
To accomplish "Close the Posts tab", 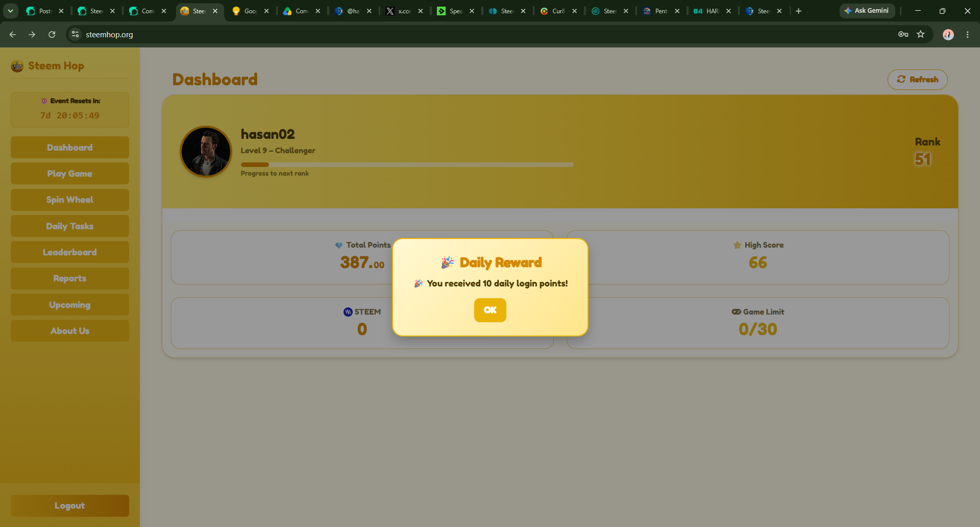I will (61, 11).
